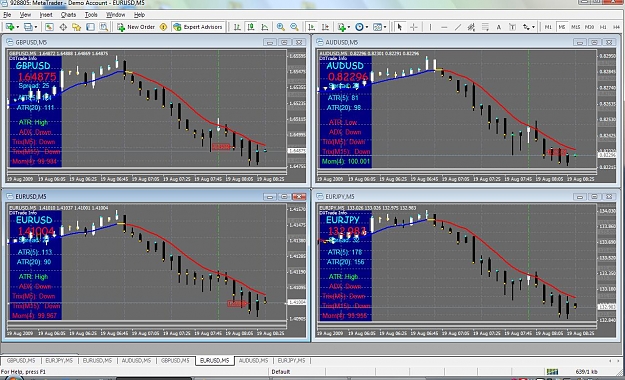Click 'Mom(4): 100.001' text in AUDUSD chart

click(x=346, y=161)
